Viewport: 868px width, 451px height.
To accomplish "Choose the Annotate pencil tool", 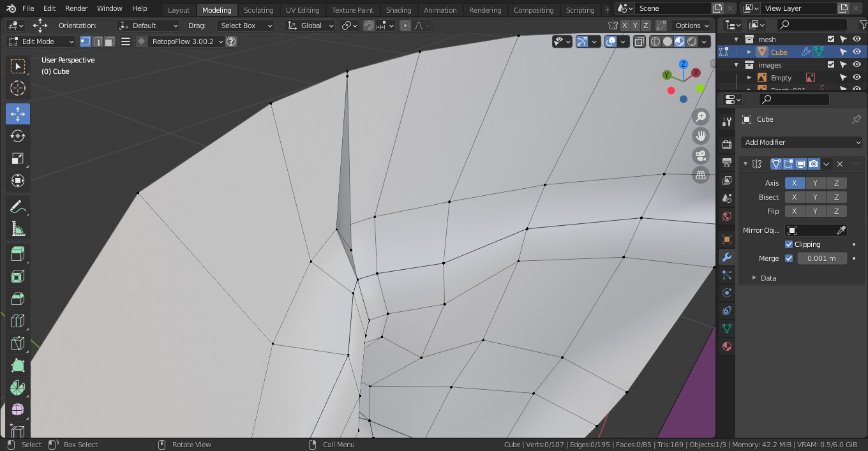I will click(18, 206).
